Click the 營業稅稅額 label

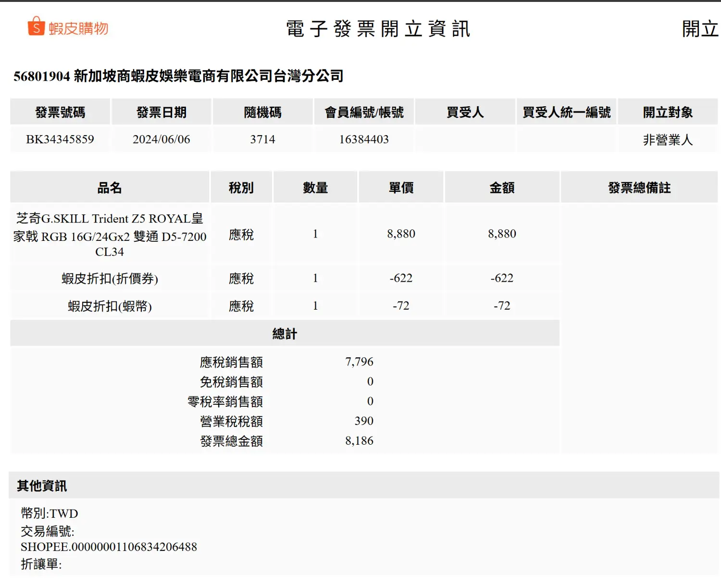[232, 421]
